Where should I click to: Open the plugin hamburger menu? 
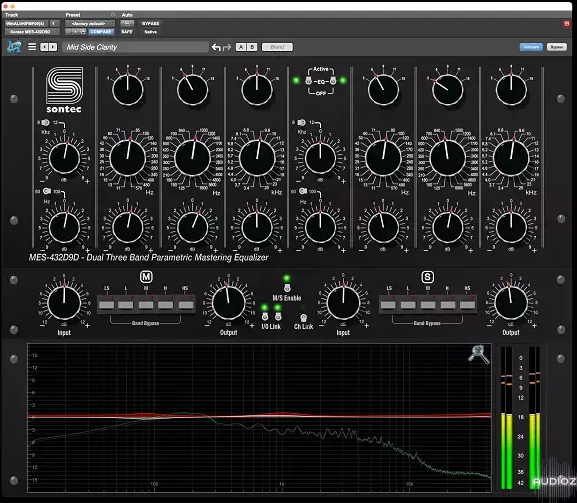(x=32, y=47)
